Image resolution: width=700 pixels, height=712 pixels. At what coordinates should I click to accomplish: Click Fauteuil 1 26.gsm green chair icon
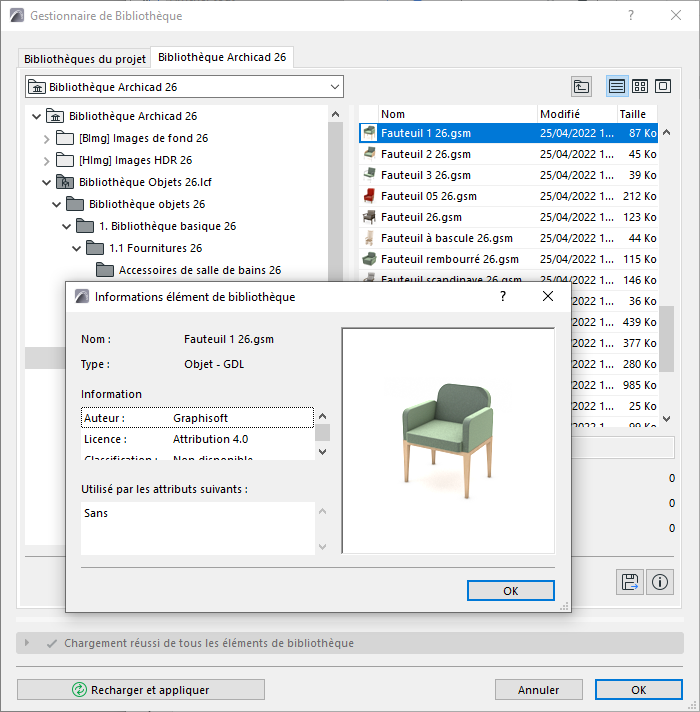[370, 133]
